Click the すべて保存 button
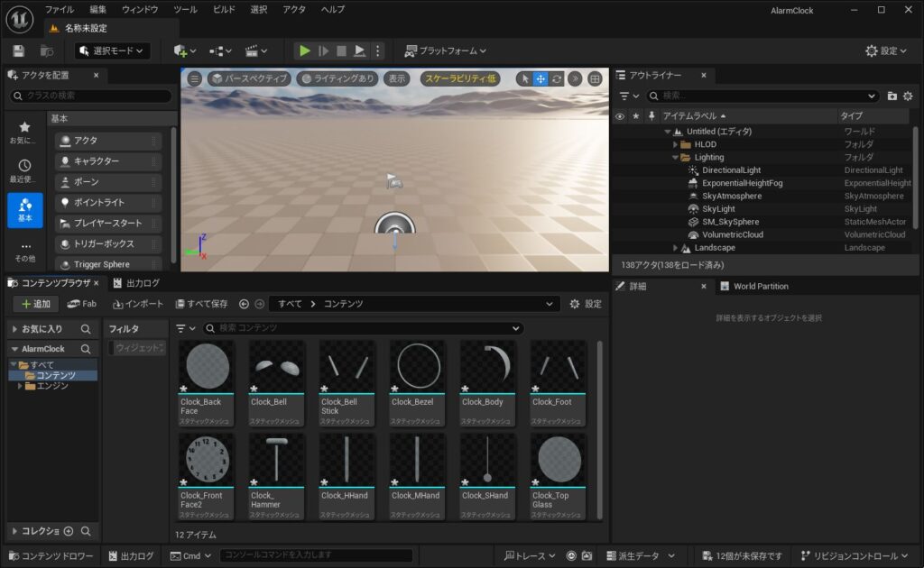The image size is (924, 568). (201, 304)
